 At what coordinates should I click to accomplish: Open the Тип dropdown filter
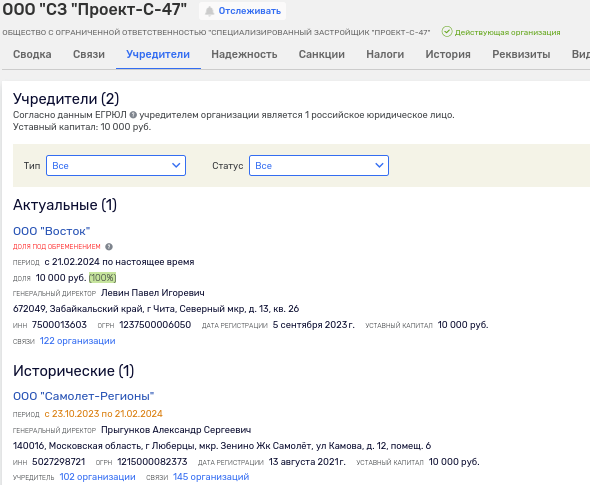[x=116, y=166]
